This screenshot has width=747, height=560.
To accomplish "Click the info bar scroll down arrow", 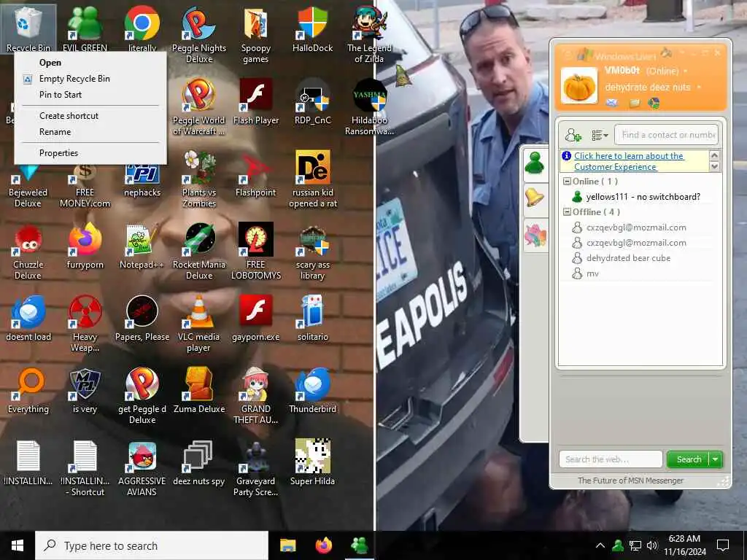I will [714, 166].
